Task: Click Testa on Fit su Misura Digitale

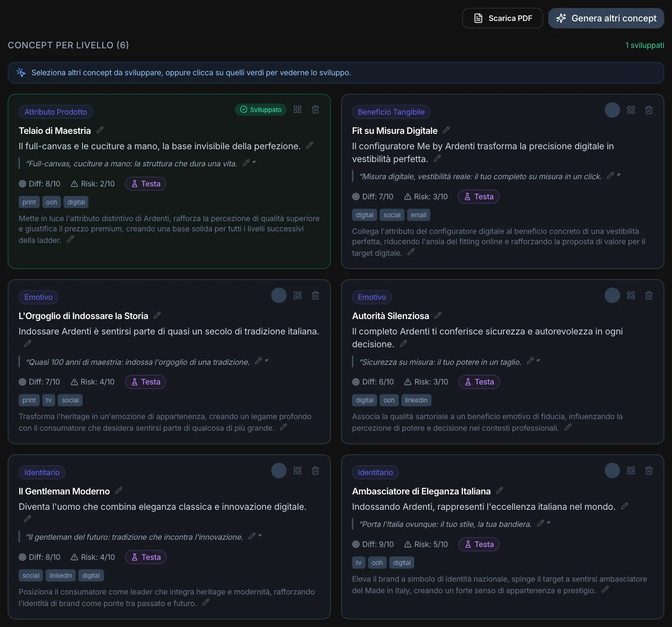Action: click(479, 197)
